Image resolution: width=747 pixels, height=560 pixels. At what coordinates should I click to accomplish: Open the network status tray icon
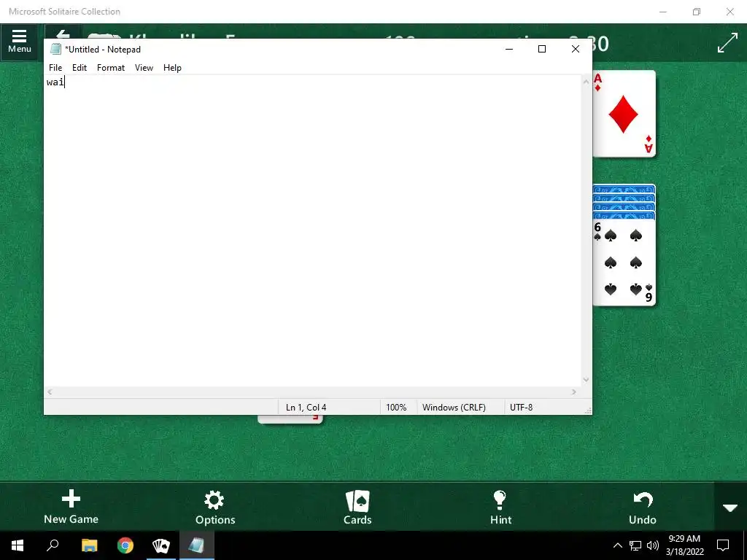point(635,545)
